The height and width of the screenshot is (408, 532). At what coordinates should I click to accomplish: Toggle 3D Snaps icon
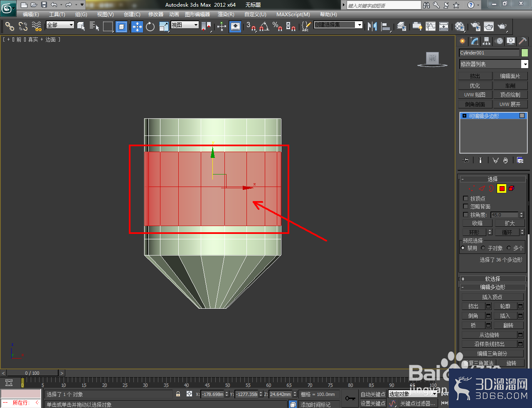tap(251, 27)
